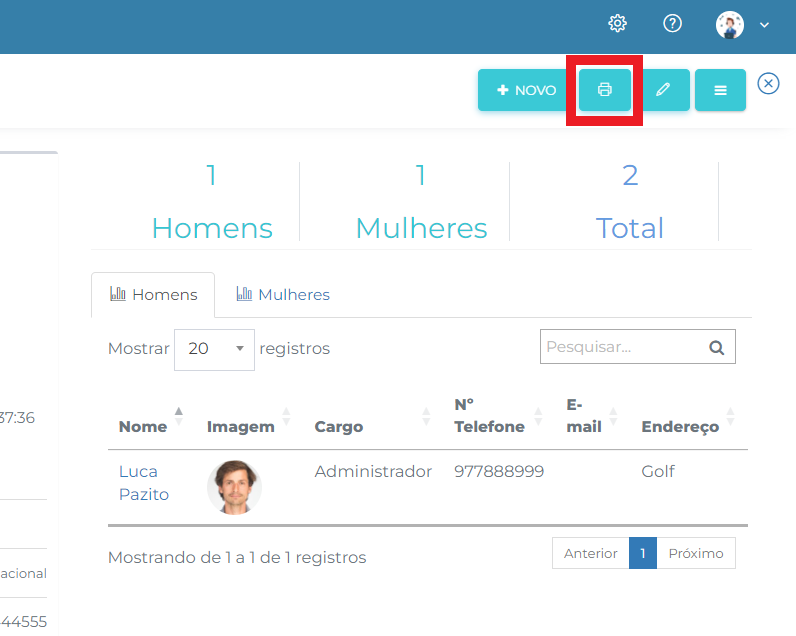Click the printer icon button
The height and width of the screenshot is (636, 796).
click(x=605, y=90)
